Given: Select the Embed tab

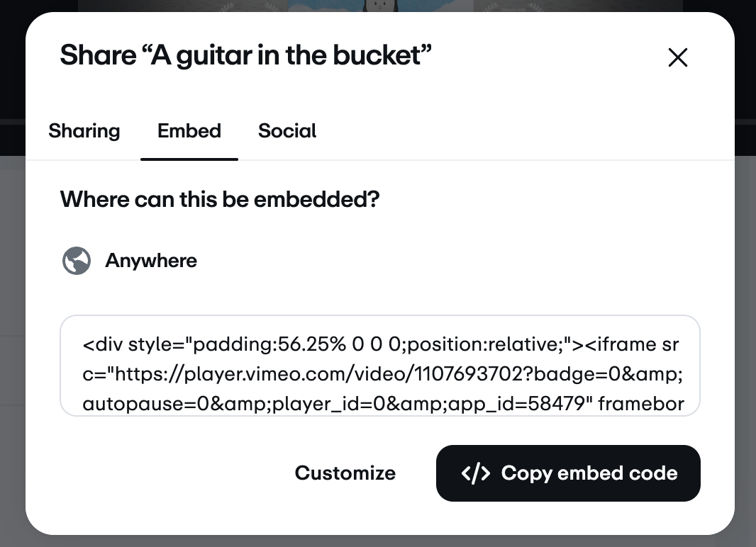Looking at the screenshot, I should pos(189,131).
